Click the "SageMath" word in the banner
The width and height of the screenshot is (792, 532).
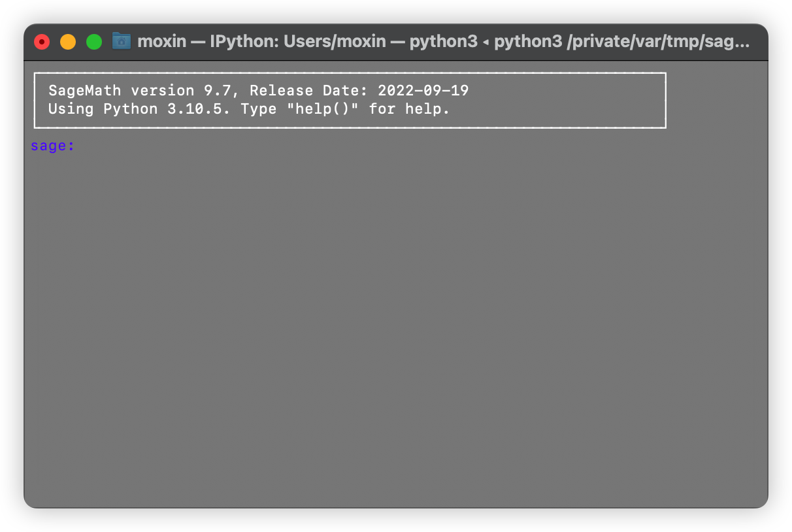[84, 90]
